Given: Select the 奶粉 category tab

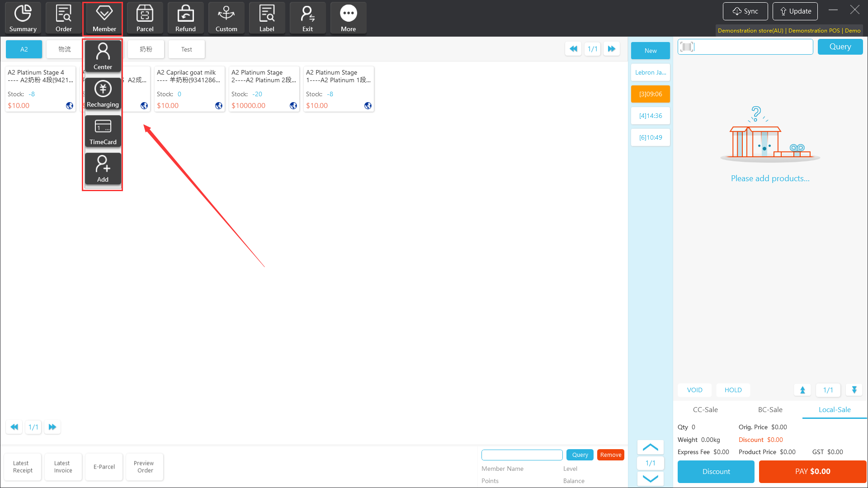Looking at the screenshot, I should point(146,49).
